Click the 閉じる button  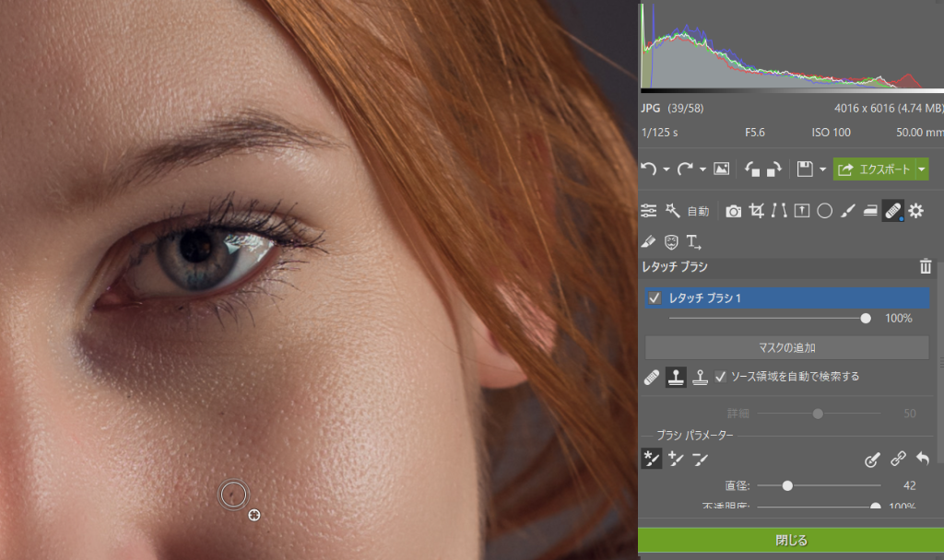pyautogui.click(x=791, y=540)
